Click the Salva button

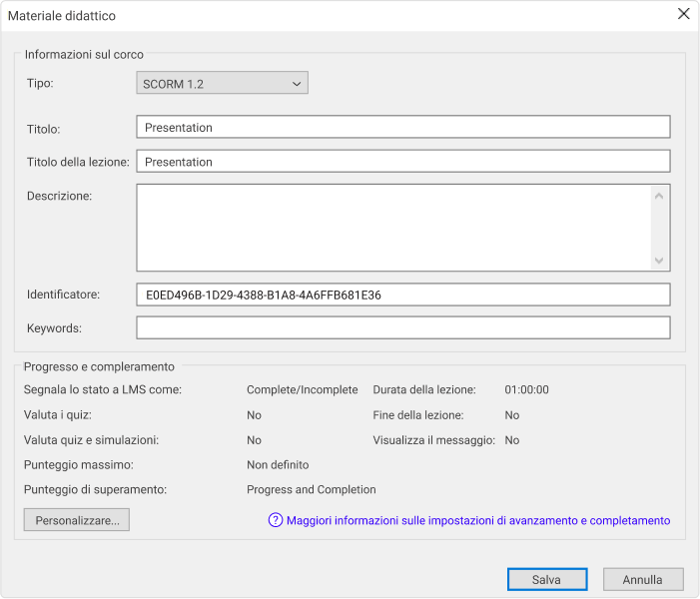pos(547,579)
